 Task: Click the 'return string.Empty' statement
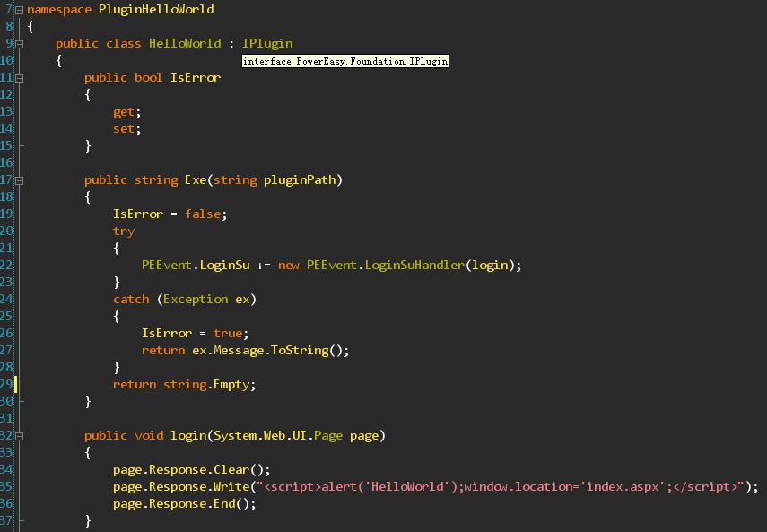tap(184, 384)
